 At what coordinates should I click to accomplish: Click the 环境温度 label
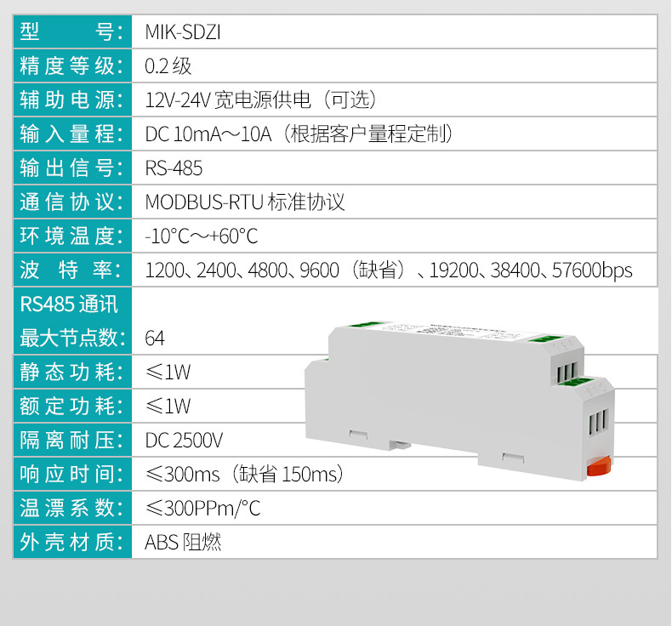71,236
